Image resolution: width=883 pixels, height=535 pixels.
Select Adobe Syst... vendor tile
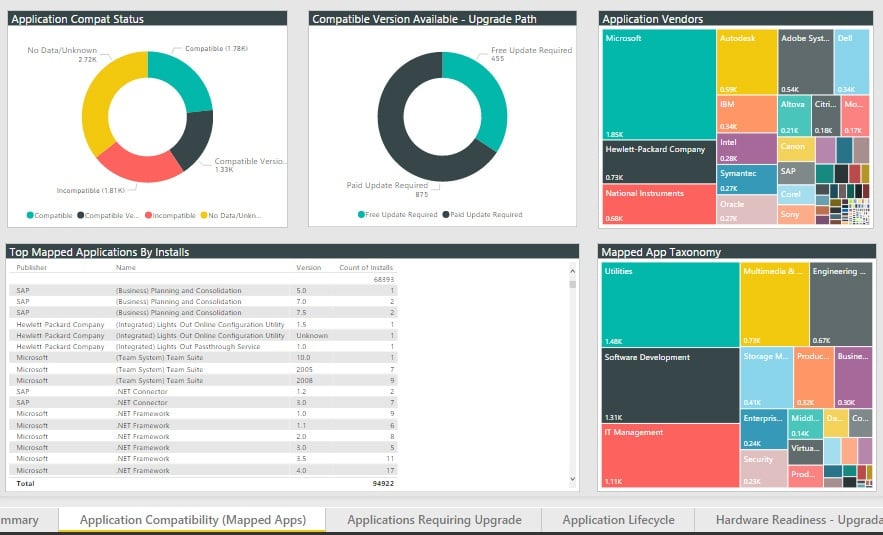(805, 62)
